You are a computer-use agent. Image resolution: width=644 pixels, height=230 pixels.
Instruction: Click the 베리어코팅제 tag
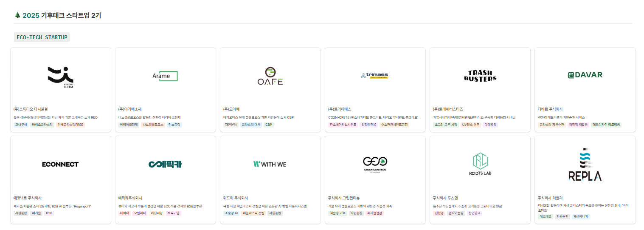click(129, 125)
